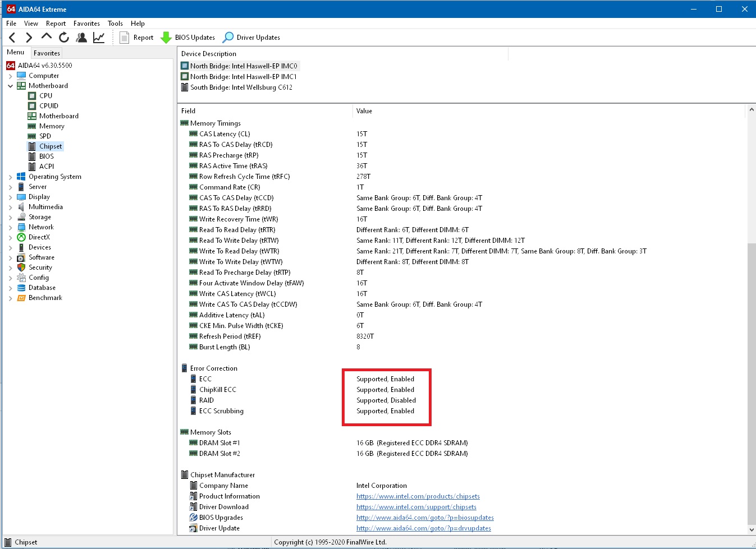
Task: Follow the AIDA64 biosupdates link
Action: 425,518
